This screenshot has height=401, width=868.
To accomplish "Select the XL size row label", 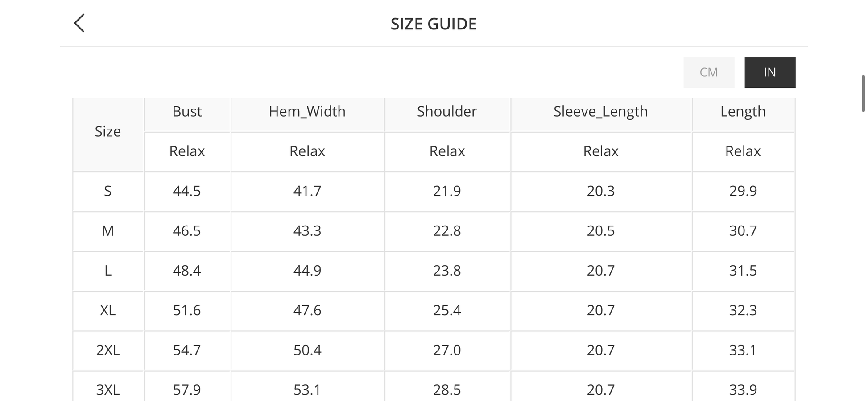I will point(107,310).
